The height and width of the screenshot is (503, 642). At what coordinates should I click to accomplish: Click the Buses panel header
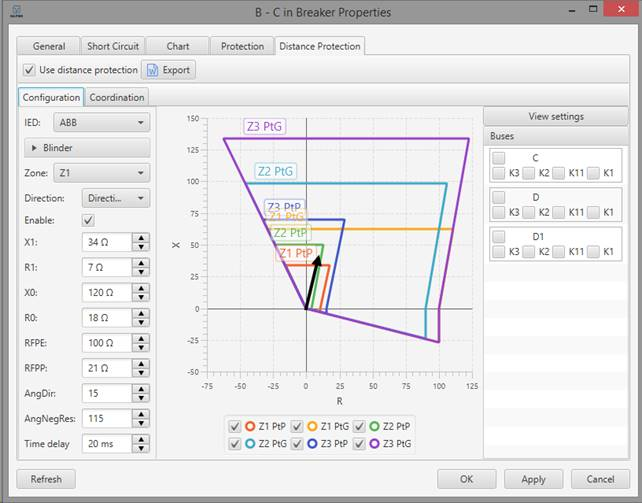(x=556, y=136)
